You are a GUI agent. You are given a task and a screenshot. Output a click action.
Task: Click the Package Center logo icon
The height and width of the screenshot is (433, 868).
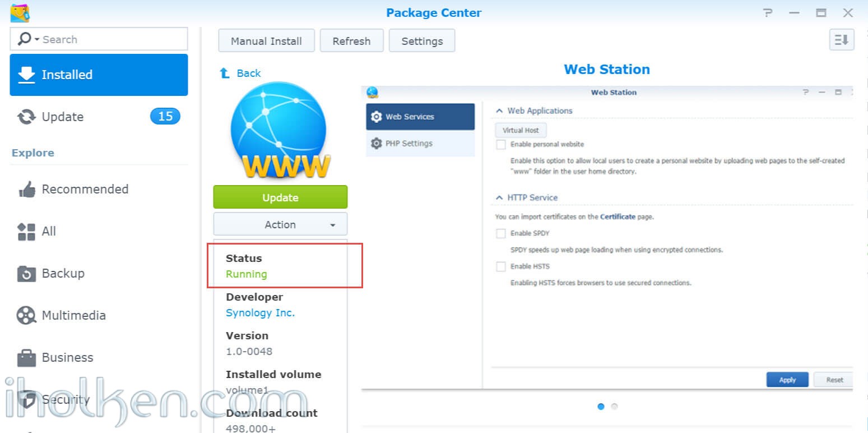pyautogui.click(x=20, y=12)
